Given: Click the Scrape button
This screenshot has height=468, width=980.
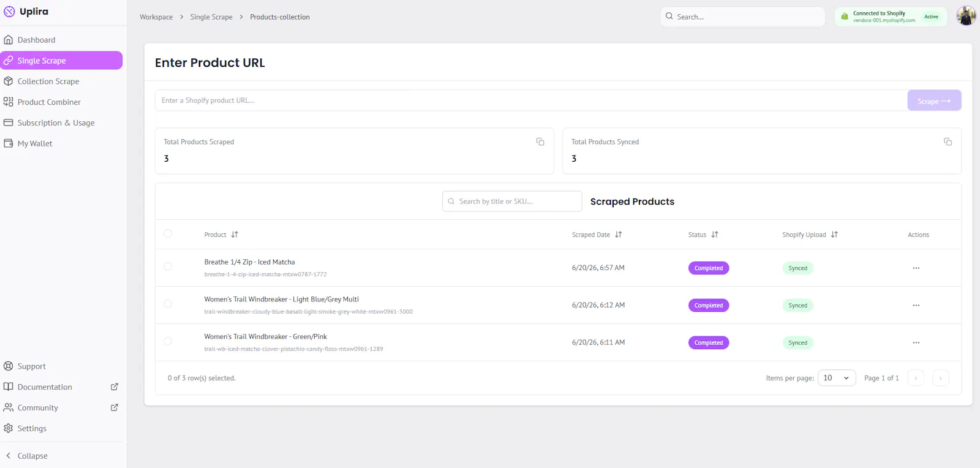Looking at the screenshot, I should (934, 100).
